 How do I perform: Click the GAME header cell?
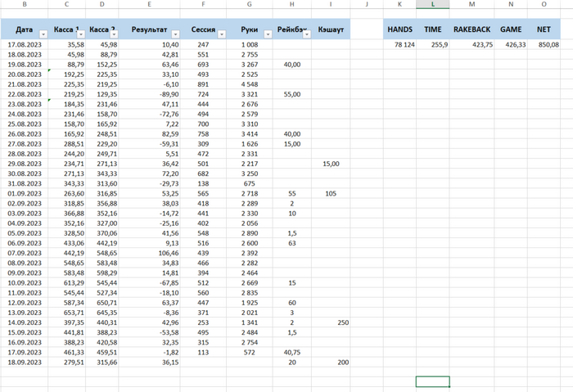click(511, 29)
